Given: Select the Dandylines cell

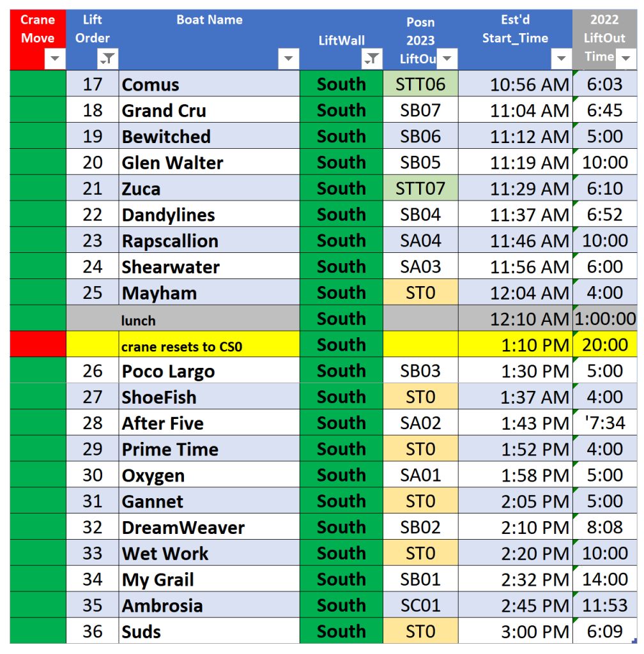Looking at the screenshot, I should click(x=209, y=214).
